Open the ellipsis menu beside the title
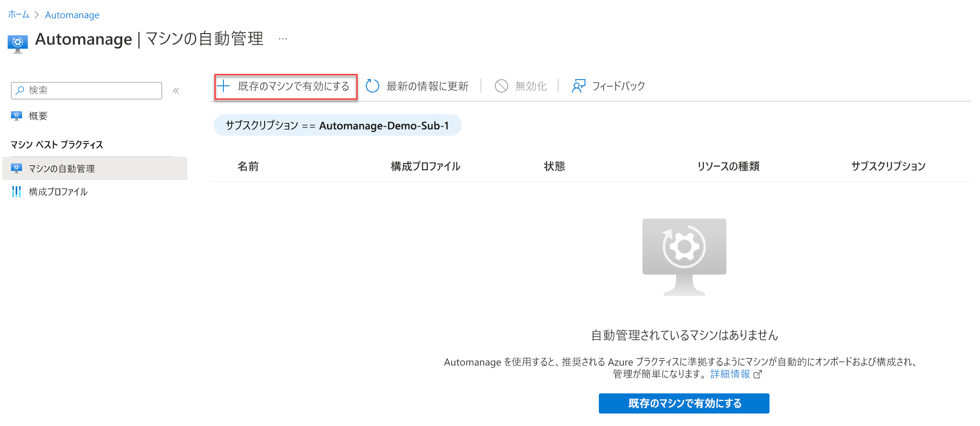Viewport: 980px width, 426px height. click(283, 39)
